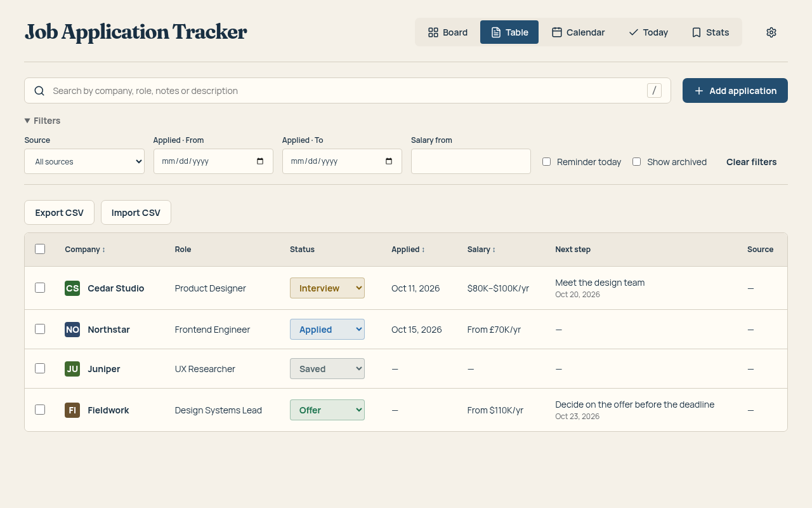Image resolution: width=812 pixels, height=508 pixels.
Task: Click Clear filters
Action: (752, 162)
